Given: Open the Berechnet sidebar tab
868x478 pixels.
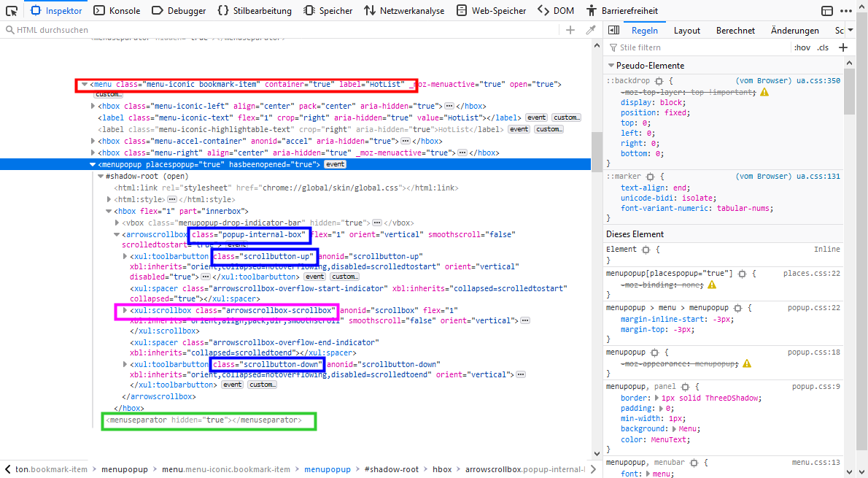Looking at the screenshot, I should coord(735,31).
